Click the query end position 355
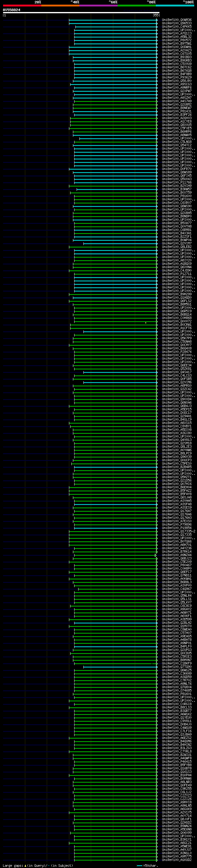 pos(155,15)
